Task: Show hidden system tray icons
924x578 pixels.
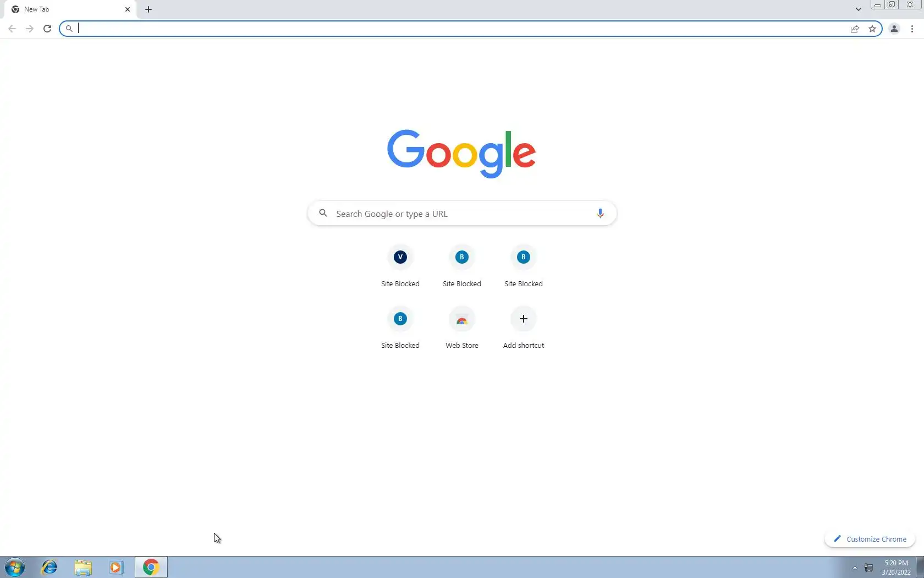Action: (855, 568)
